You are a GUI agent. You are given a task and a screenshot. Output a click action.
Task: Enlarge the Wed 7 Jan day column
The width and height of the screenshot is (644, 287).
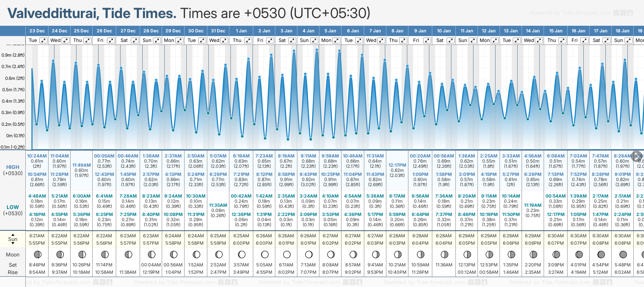tap(381, 40)
